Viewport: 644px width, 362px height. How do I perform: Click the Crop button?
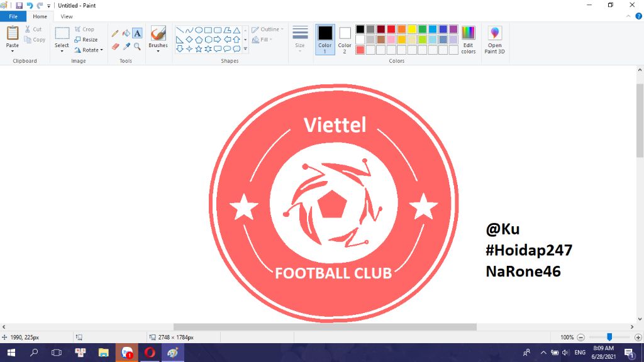click(85, 30)
